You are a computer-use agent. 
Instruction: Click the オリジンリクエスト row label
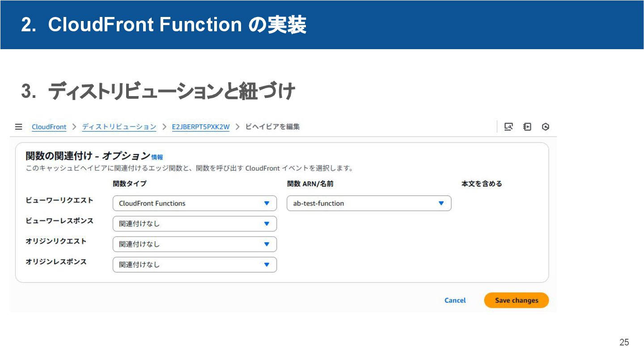click(x=56, y=241)
